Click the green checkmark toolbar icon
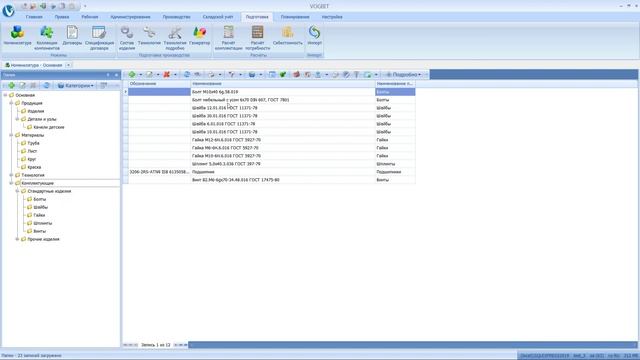 click(282, 74)
